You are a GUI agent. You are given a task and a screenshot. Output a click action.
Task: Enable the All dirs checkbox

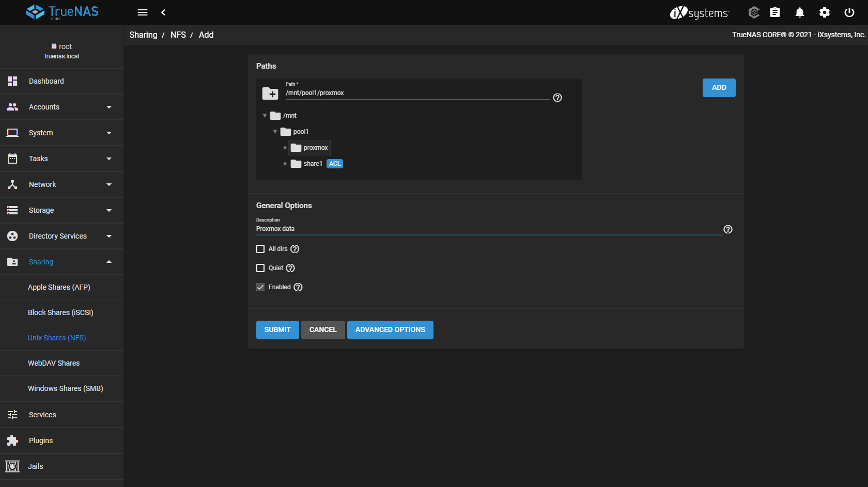(260, 249)
